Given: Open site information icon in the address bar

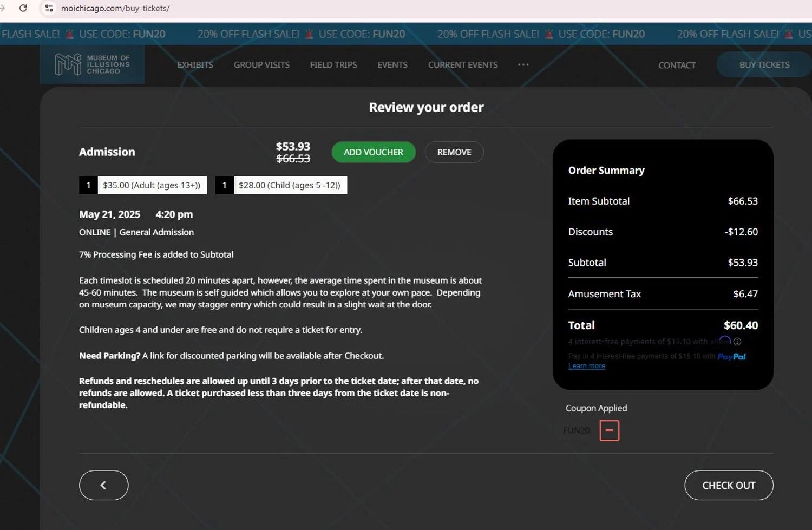Looking at the screenshot, I should (49, 8).
